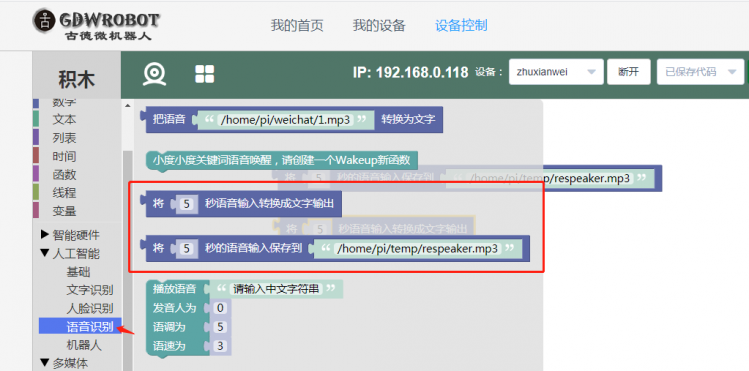Switch to 设备控制 tab
The image size is (749, 371).
click(x=461, y=25)
